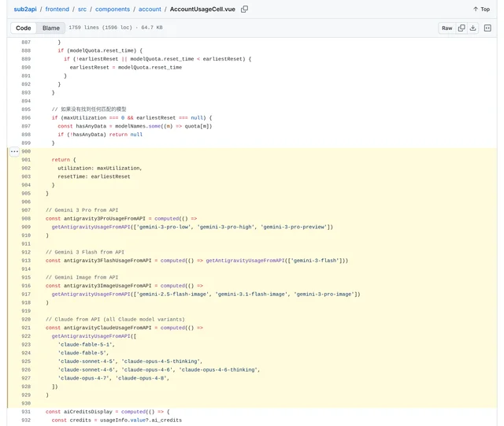Click the antigravityClaudeUsageFromAPI identifier

point(107,328)
